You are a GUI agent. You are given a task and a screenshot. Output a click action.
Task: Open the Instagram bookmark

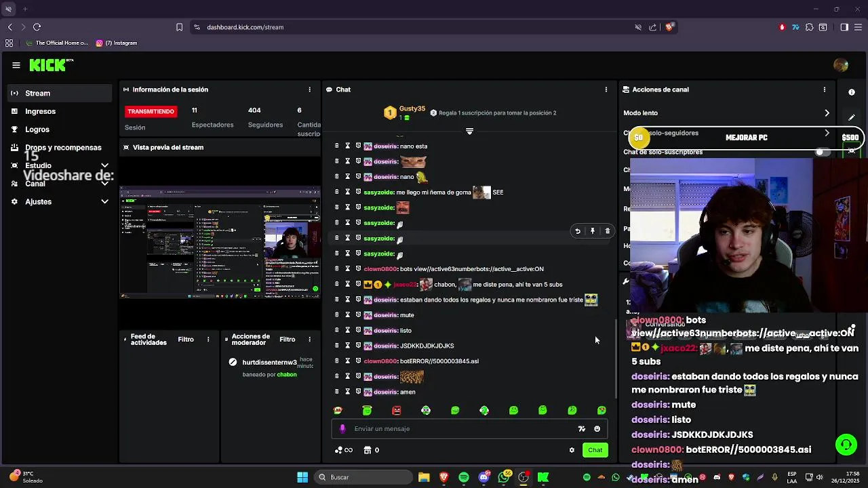coord(117,43)
